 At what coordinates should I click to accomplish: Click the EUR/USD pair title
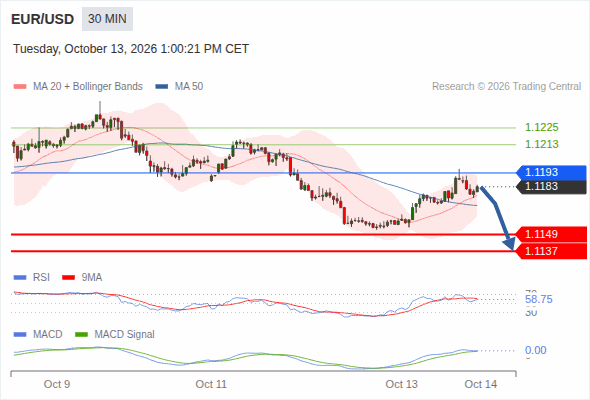point(43,19)
